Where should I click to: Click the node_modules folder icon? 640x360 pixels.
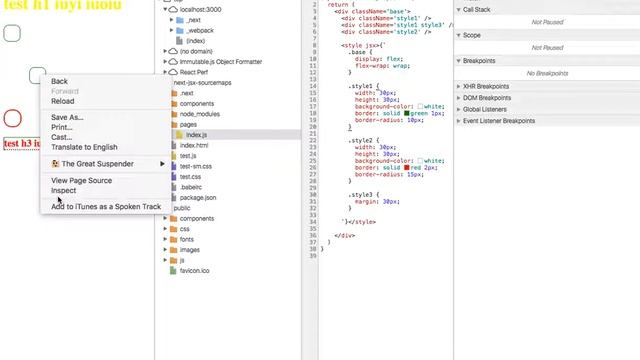point(174,114)
